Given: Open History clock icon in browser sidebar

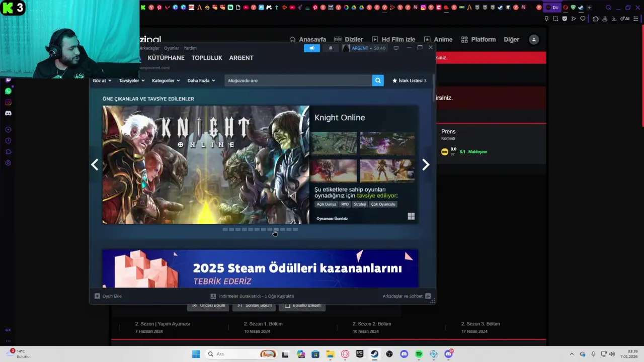Looking at the screenshot, I should click(8, 141).
